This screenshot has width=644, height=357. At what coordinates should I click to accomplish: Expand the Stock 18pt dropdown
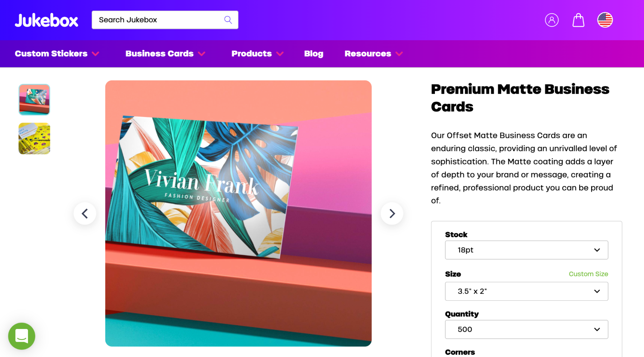526,250
